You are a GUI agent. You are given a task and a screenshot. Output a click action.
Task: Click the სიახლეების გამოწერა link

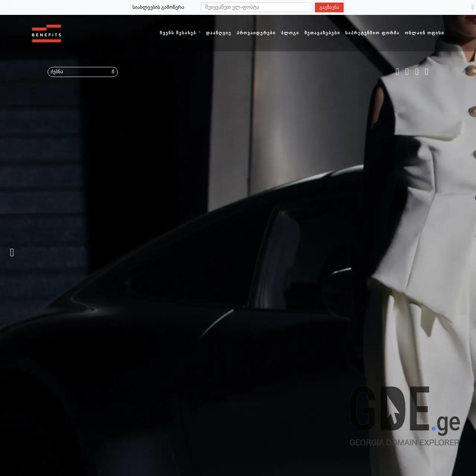158,7
